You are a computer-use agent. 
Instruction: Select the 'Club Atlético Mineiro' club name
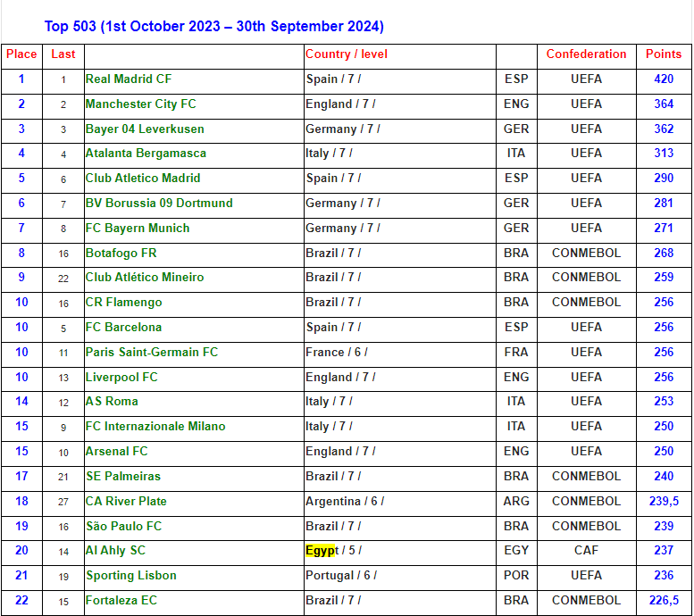click(x=145, y=278)
